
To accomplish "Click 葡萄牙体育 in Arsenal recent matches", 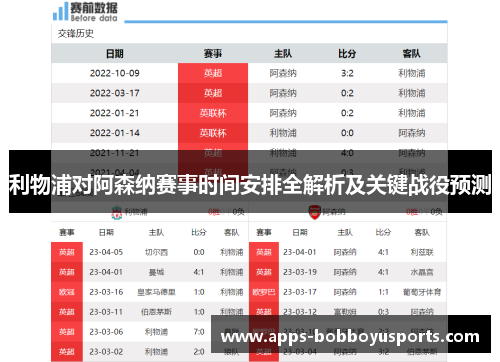I will click(x=422, y=292).
